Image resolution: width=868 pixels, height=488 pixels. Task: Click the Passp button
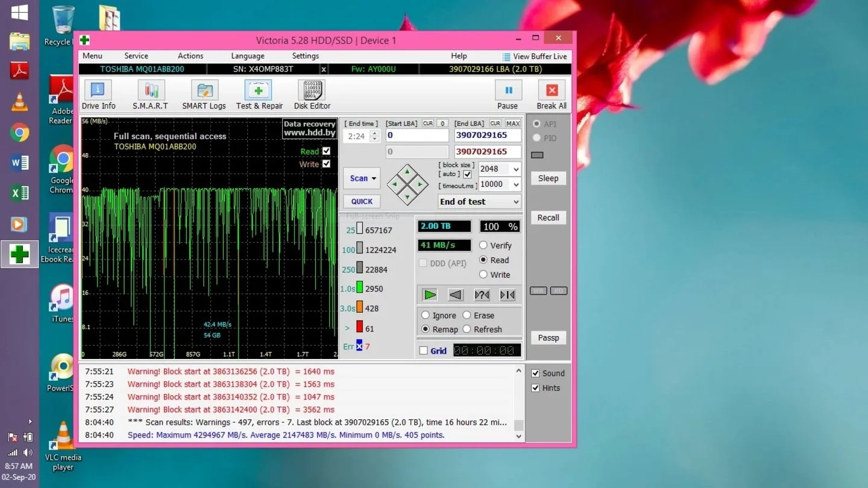(x=548, y=337)
